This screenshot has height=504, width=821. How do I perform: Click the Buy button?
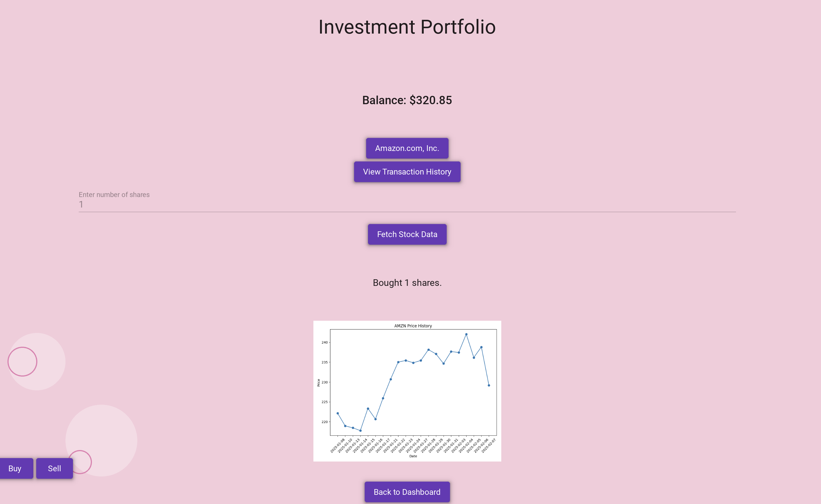click(x=15, y=468)
